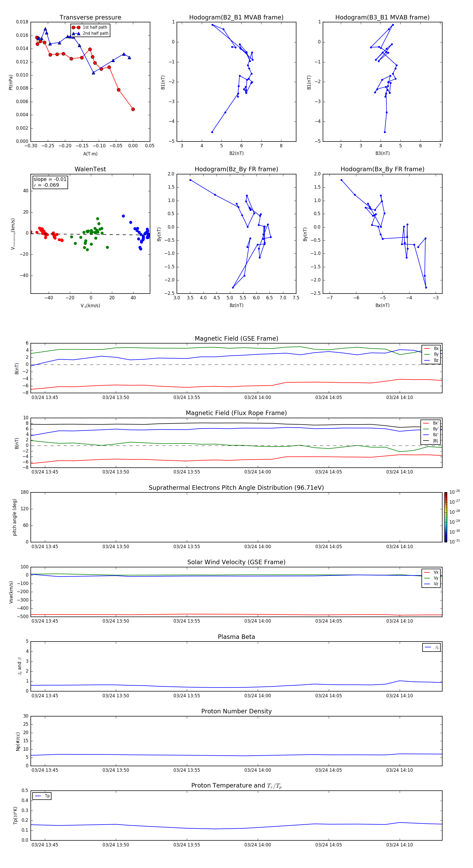473x868 pixels.
Task: Click the 'r = -0.069' annotation
Action: click(47, 185)
